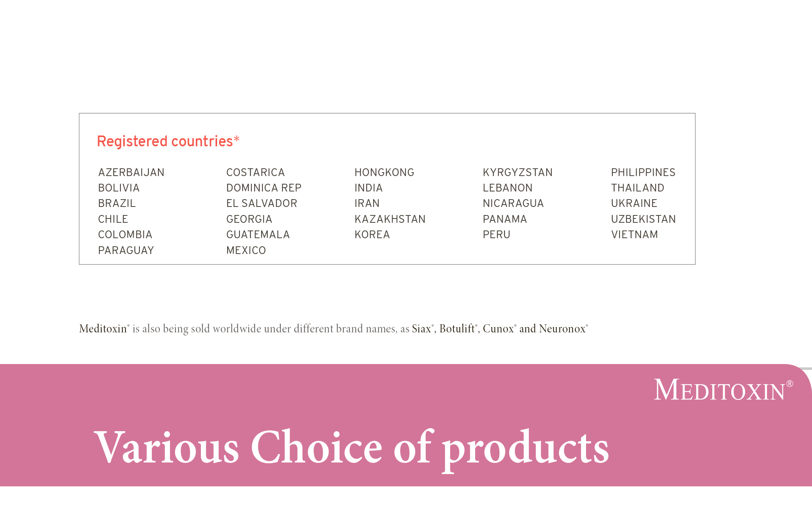
Task: Click the DOMINICA REP entry
Action: (x=264, y=188)
